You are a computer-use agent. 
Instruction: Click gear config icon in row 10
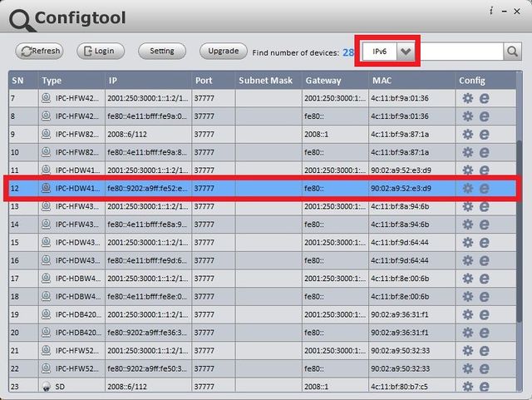click(467, 152)
